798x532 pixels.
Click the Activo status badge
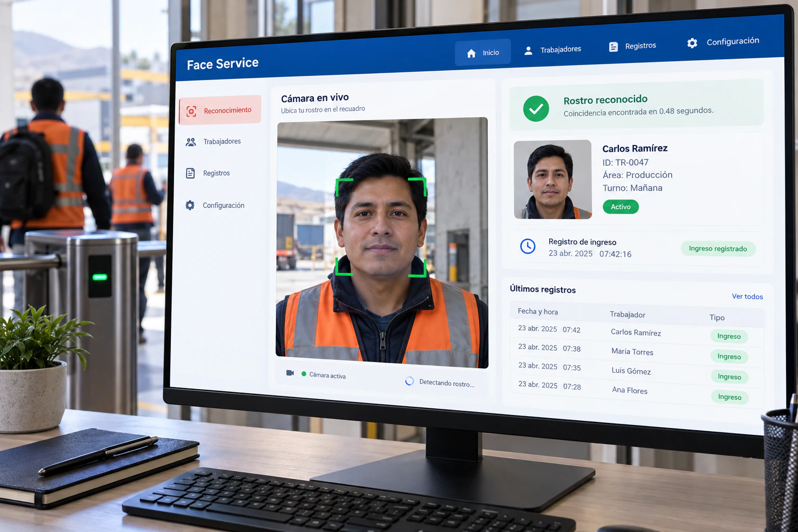click(x=621, y=207)
